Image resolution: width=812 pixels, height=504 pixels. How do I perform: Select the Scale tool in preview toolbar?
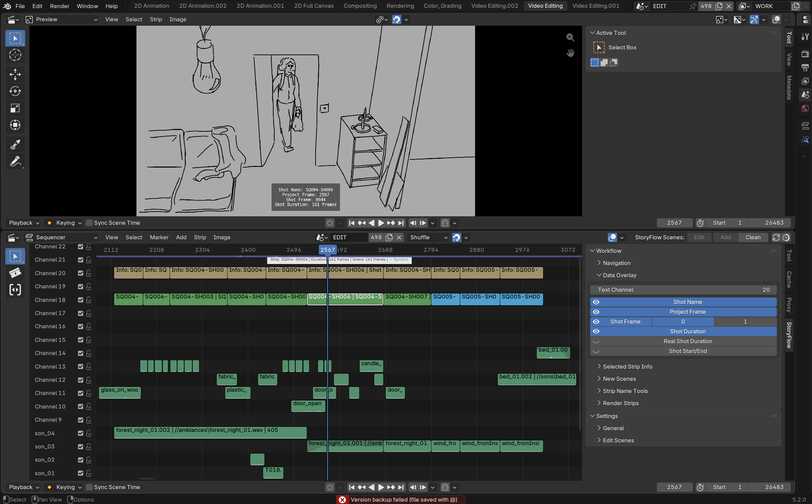15,108
